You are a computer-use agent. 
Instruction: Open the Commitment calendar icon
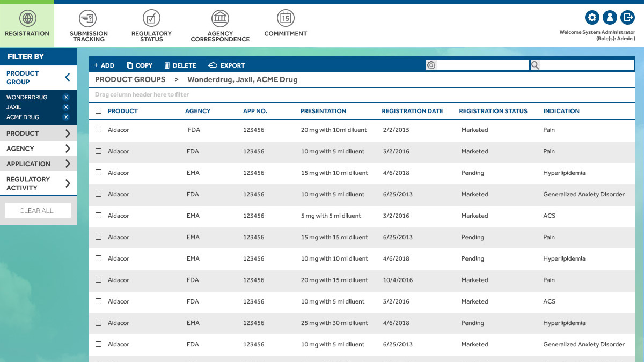pos(286,18)
